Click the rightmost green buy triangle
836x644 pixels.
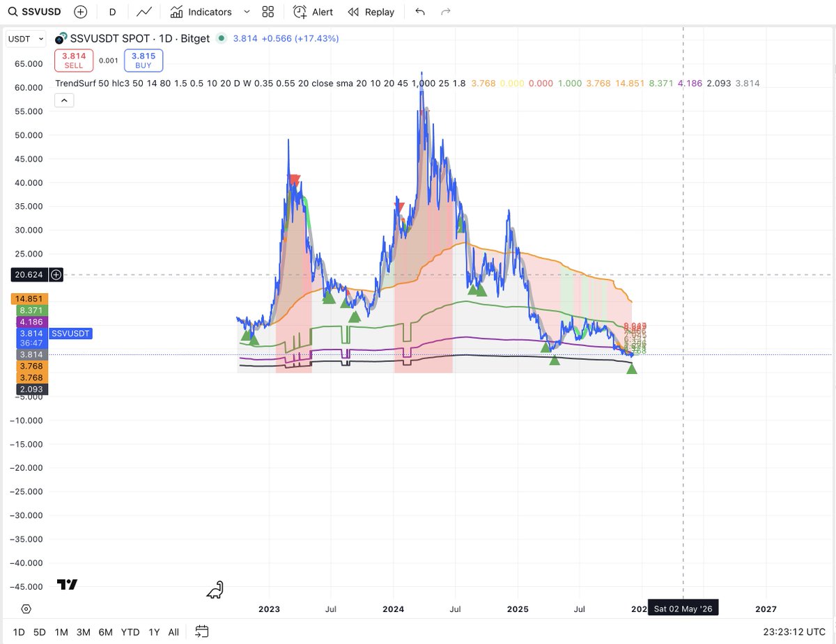click(x=632, y=368)
